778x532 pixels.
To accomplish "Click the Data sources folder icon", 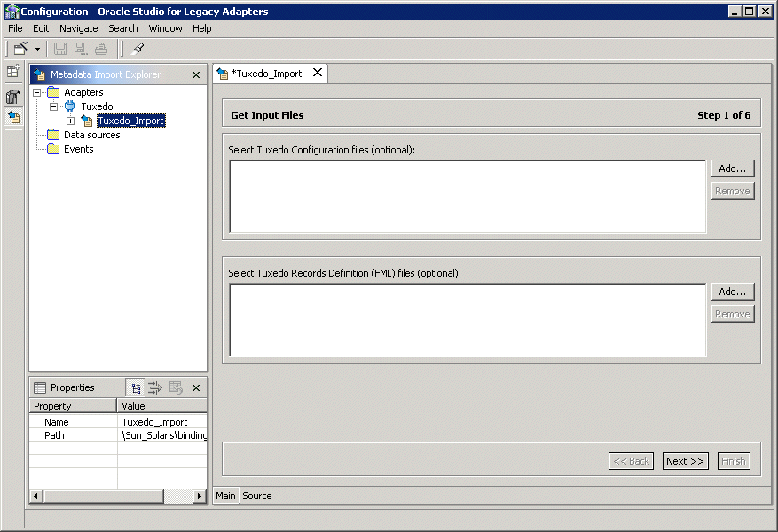I will point(53,135).
